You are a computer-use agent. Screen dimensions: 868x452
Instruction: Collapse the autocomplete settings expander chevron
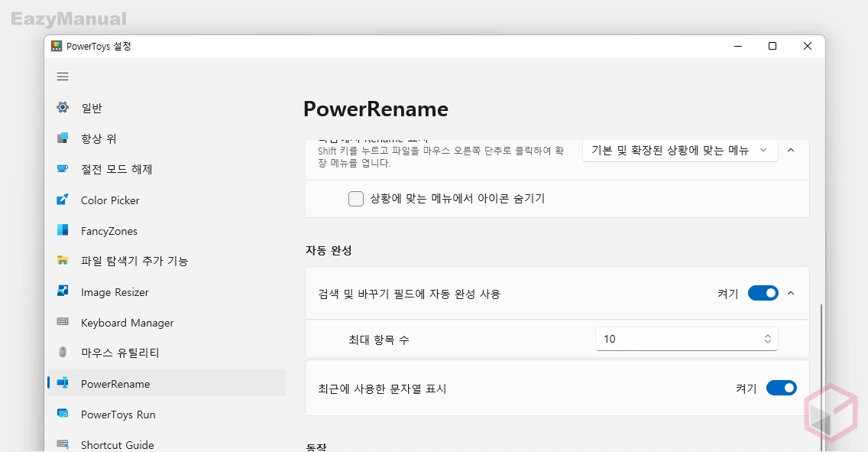(x=791, y=293)
